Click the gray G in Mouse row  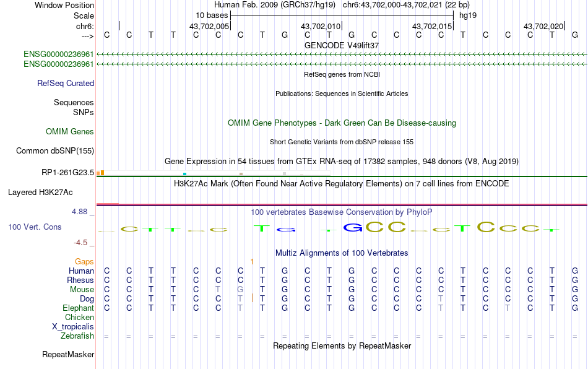(x=240, y=290)
